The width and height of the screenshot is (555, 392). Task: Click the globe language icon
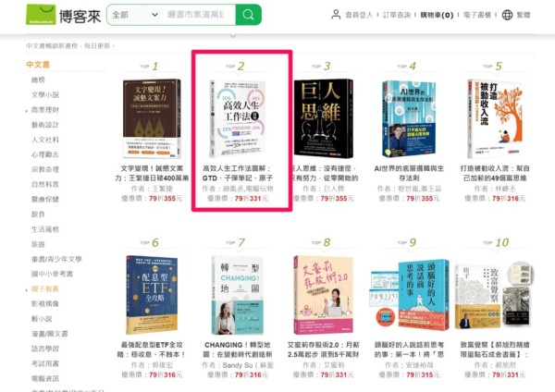(507, 15)
